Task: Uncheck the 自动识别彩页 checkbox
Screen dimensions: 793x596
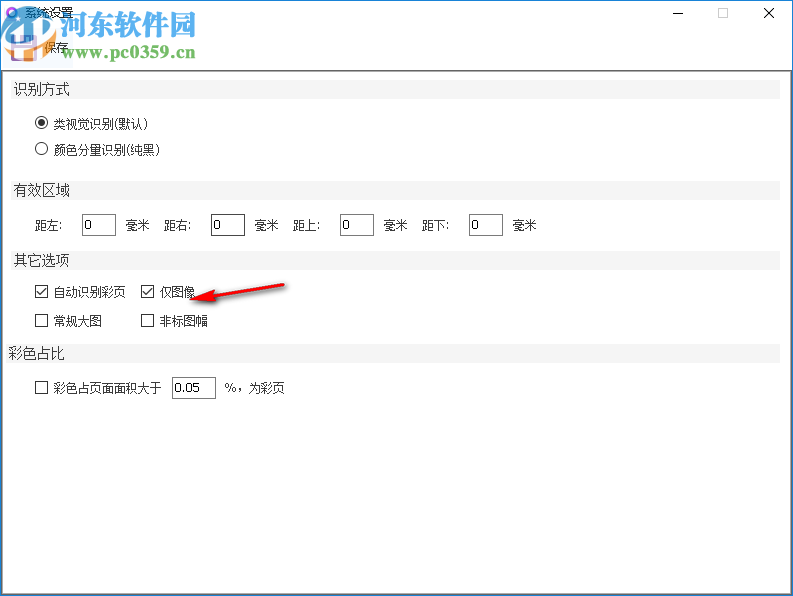Action: tap(41, 291)
